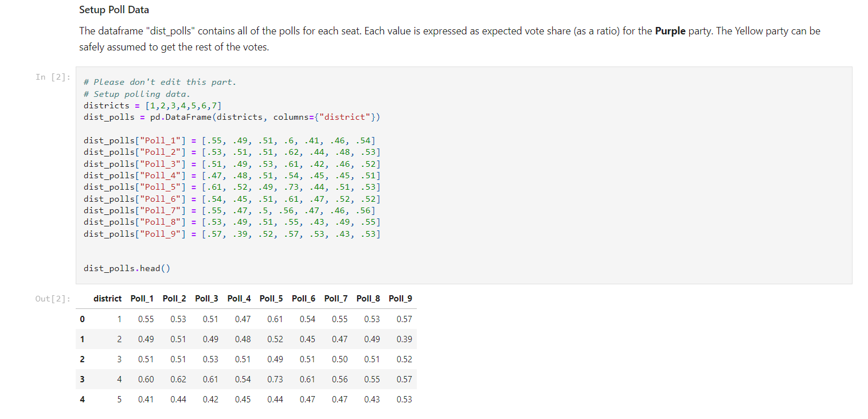Click the dist_polls.head() line
The width and height of the screenshot is (868, 419).
pos(125,268)
